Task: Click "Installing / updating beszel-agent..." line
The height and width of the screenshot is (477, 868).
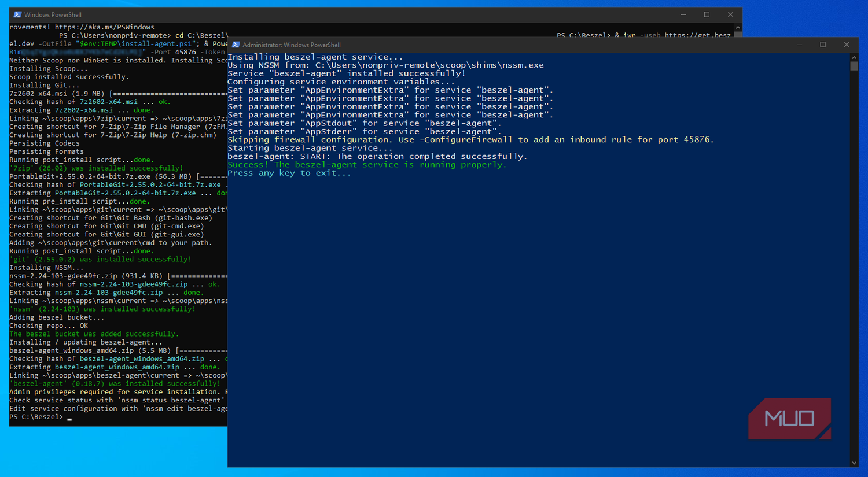Action: click(x=86, y=342)
